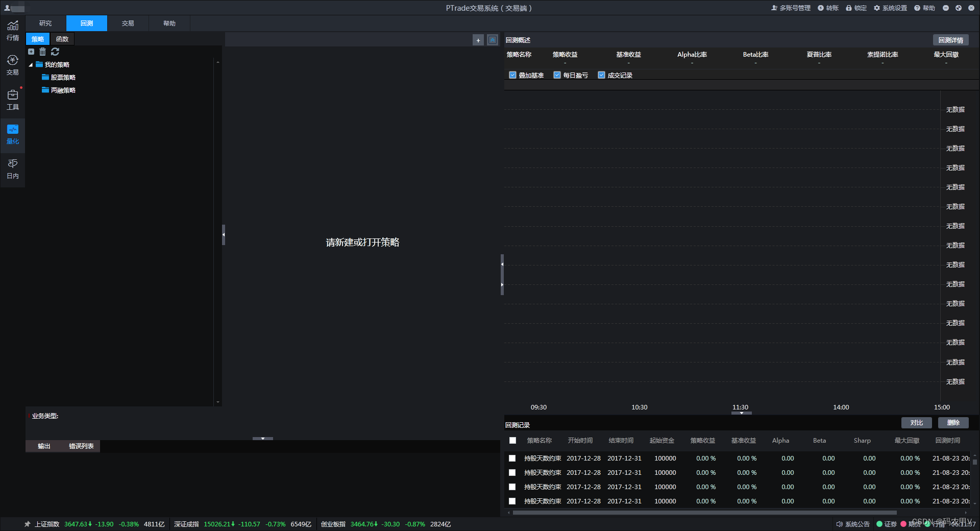980x531 pixels.
Task: Click the blue square icon beside editor plus
Action: tap(493, 40)
